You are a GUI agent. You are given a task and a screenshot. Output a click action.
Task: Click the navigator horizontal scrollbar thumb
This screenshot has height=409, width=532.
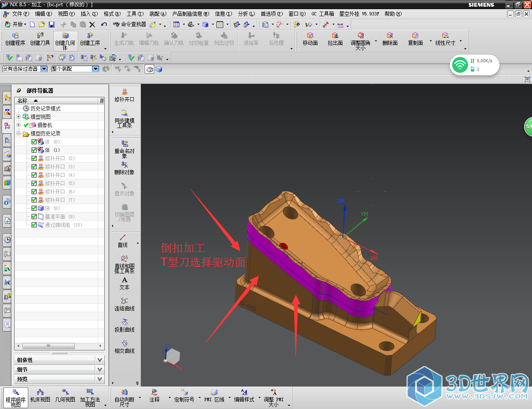(x=49, y=346)
